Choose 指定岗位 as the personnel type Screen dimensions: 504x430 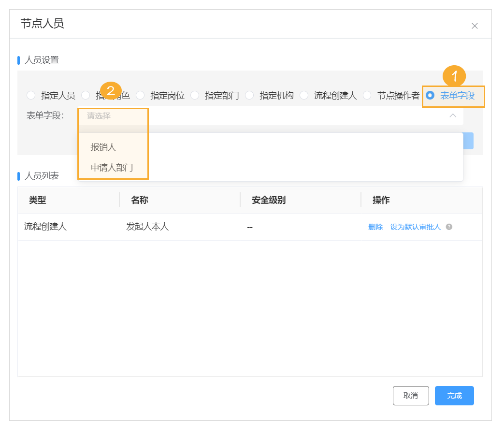pos(140,95)
